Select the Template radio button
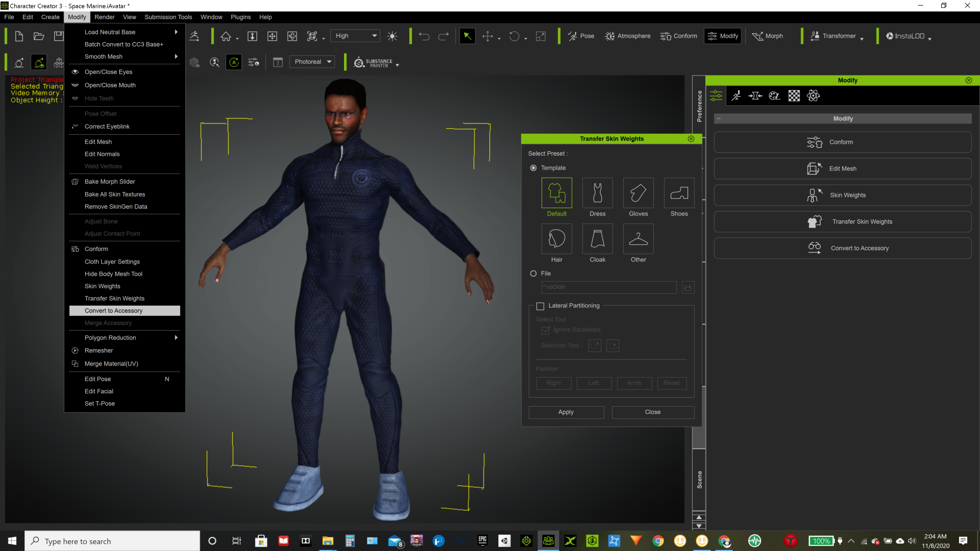Screen dimensions: 980x551 pyautogui.click(x=534, y=168)
